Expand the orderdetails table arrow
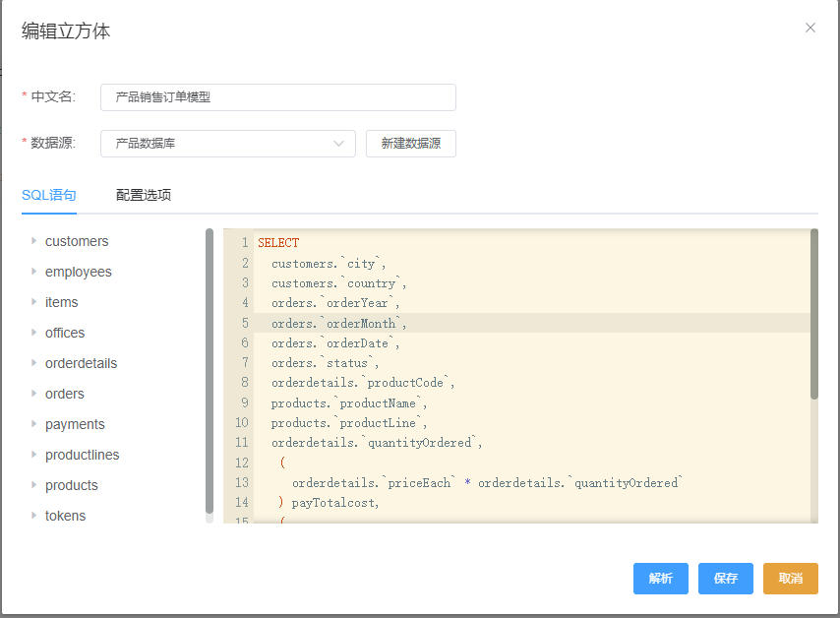This screenshot has width=840, height=618. click(x=33, y=363)
